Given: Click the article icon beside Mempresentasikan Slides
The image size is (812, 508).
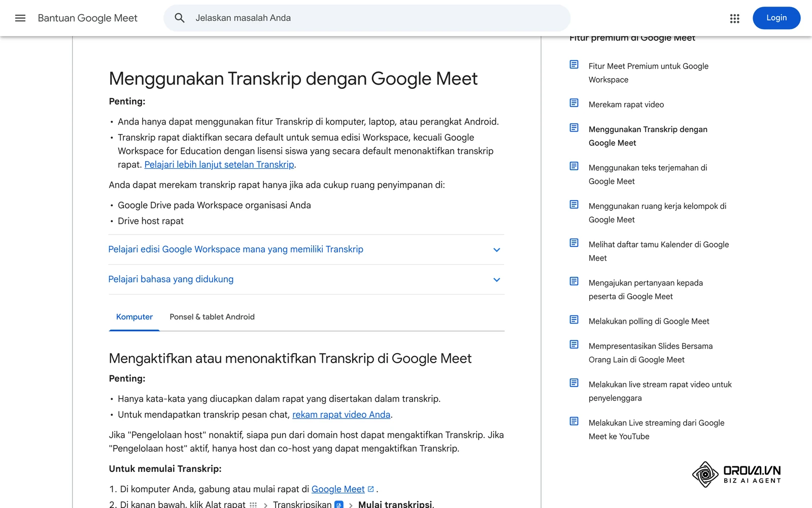Looking at the screenshot, I should (x=574, y=344).
